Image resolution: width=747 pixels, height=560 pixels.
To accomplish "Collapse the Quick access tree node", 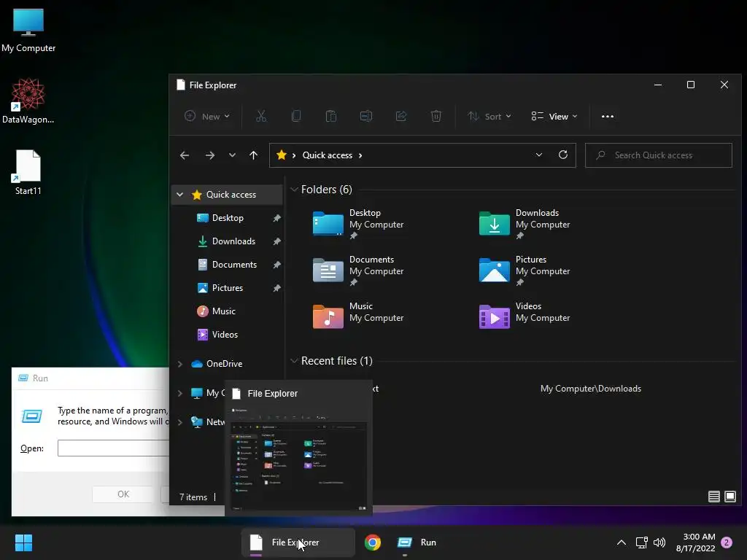I will (x=179, y=194).
